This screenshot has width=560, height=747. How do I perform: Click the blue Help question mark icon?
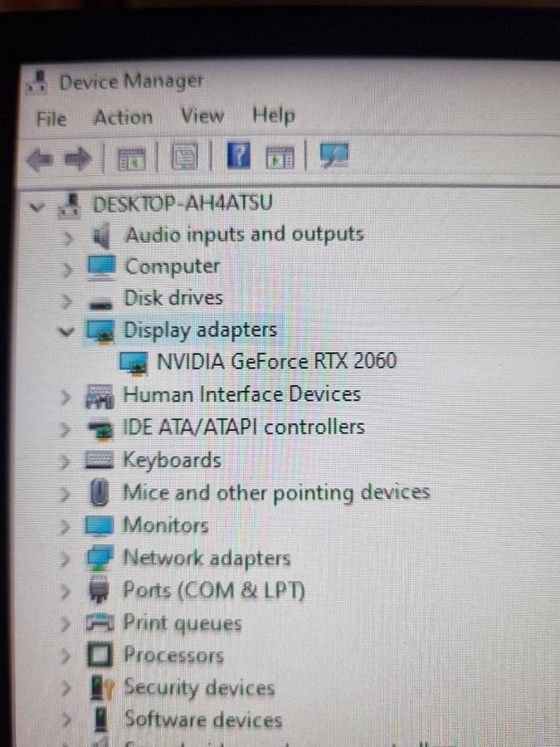click(239, 155)
